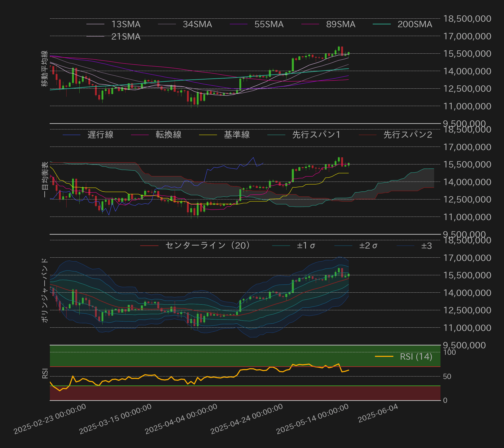
Task: Toggle the 21SMA legend entry
Action: [125, 37]
